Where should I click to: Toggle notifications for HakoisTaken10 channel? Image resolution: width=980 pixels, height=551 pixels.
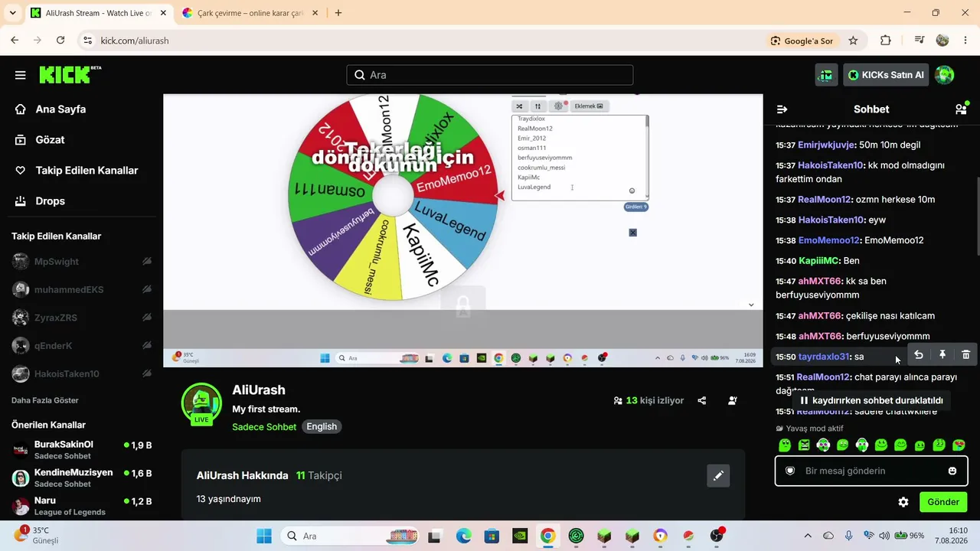pos(146,374)
